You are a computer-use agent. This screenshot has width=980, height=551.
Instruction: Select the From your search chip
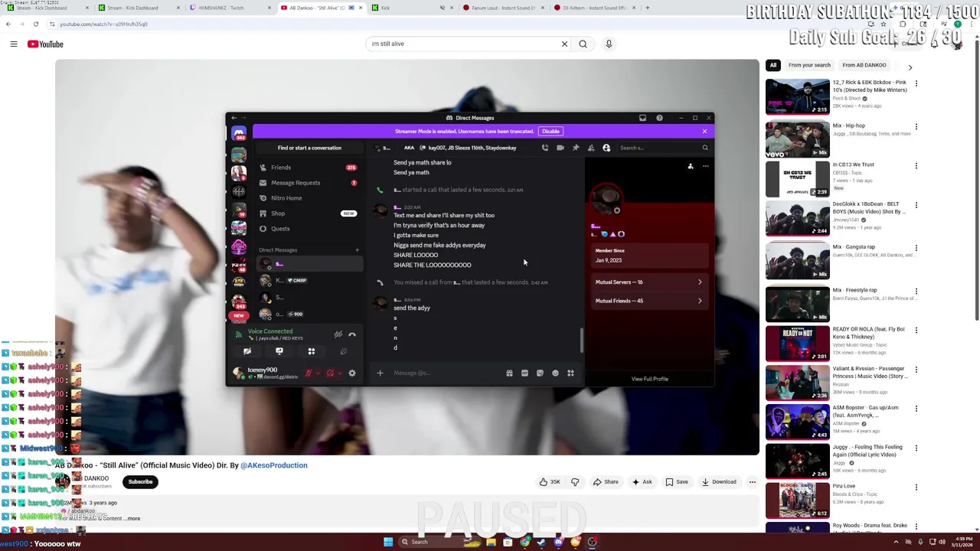click(x=809, y=65)
